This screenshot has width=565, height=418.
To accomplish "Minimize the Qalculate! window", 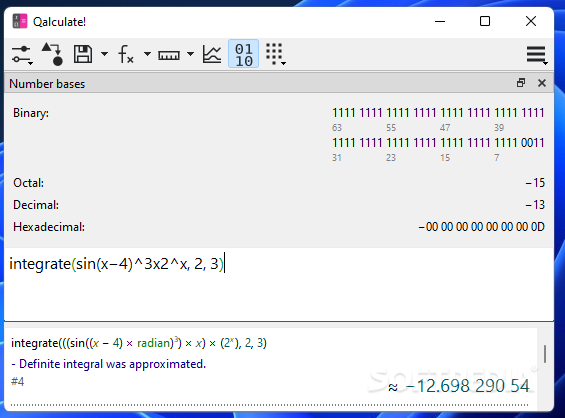I will click(x=440, y=22).
